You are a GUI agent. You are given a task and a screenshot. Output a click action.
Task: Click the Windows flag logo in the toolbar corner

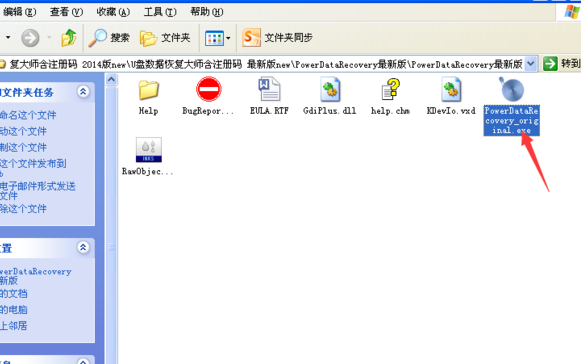571,11
